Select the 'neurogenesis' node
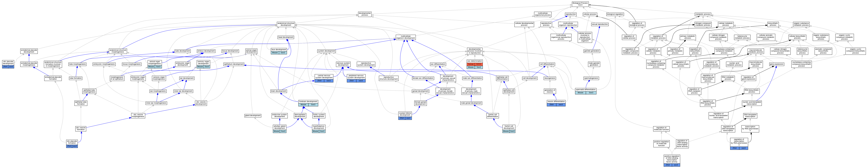The height and width of the screenshot is (168, 868). pos(550,78)
